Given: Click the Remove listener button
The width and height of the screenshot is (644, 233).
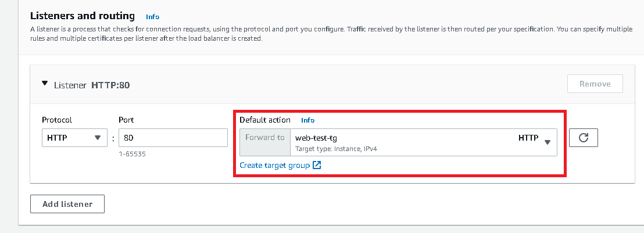Looking at the screenshot, I should [x=595, y=84].
